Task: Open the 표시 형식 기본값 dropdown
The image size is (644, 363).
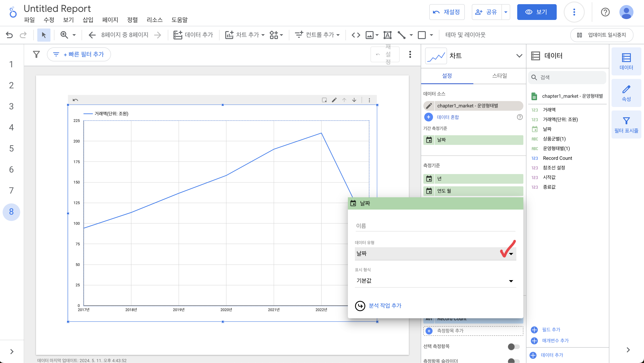Action: [x=435, y=281]
